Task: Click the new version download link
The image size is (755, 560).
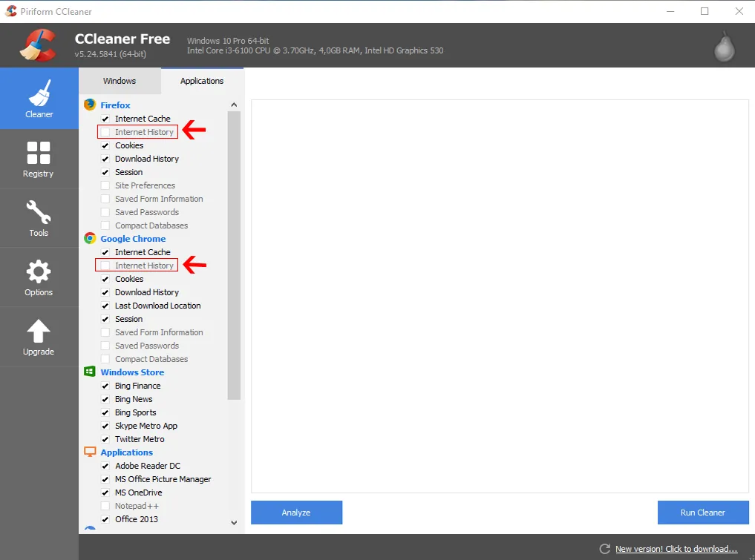Action: 676,549
